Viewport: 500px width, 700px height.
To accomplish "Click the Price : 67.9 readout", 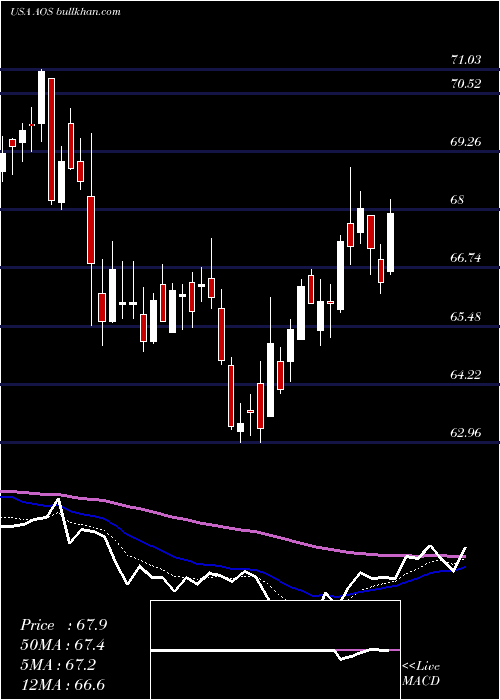I will (63, 625).
